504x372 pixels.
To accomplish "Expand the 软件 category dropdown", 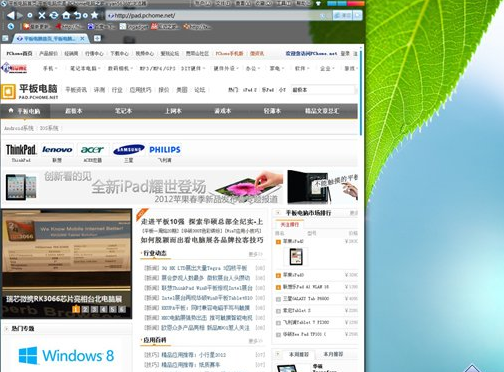I will click(x=302, y=68).
